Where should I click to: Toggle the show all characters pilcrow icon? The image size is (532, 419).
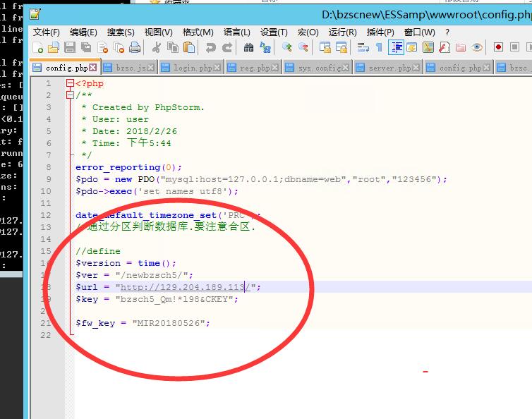[380, 47]
